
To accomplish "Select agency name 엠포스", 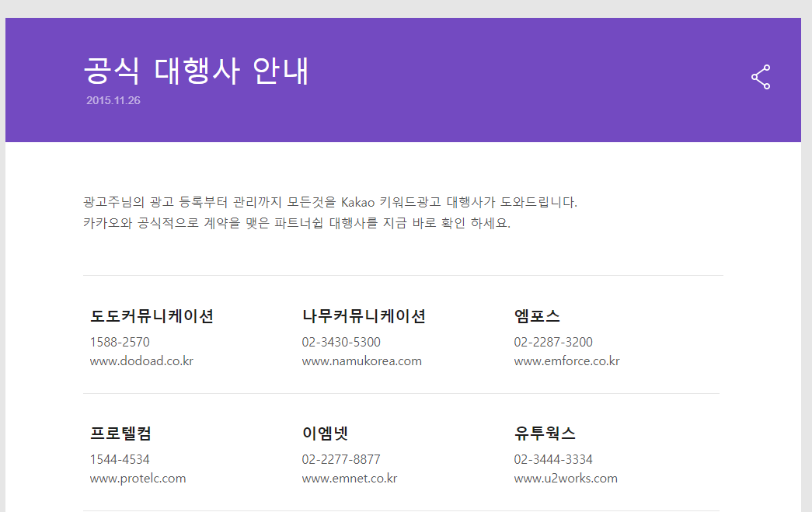I will 537,315.
